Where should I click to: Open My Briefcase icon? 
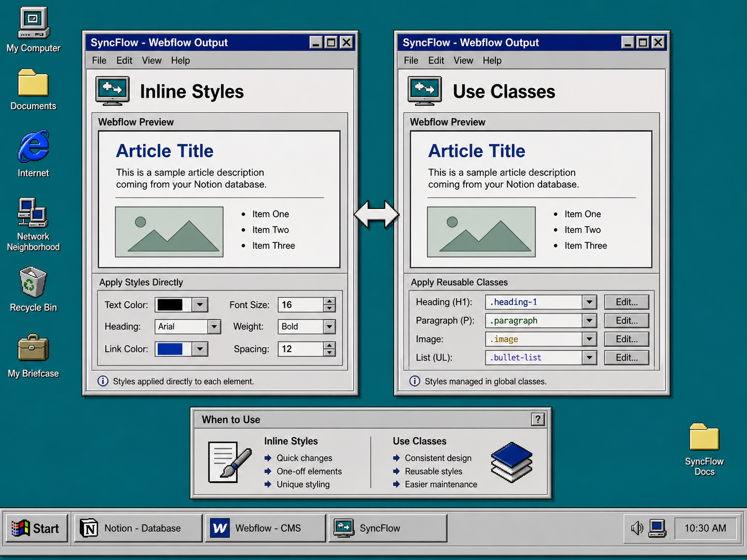(33, 348)
